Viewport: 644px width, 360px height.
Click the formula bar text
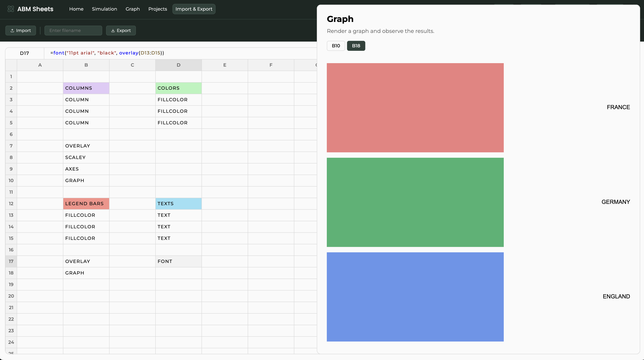(x=107, y=53)
